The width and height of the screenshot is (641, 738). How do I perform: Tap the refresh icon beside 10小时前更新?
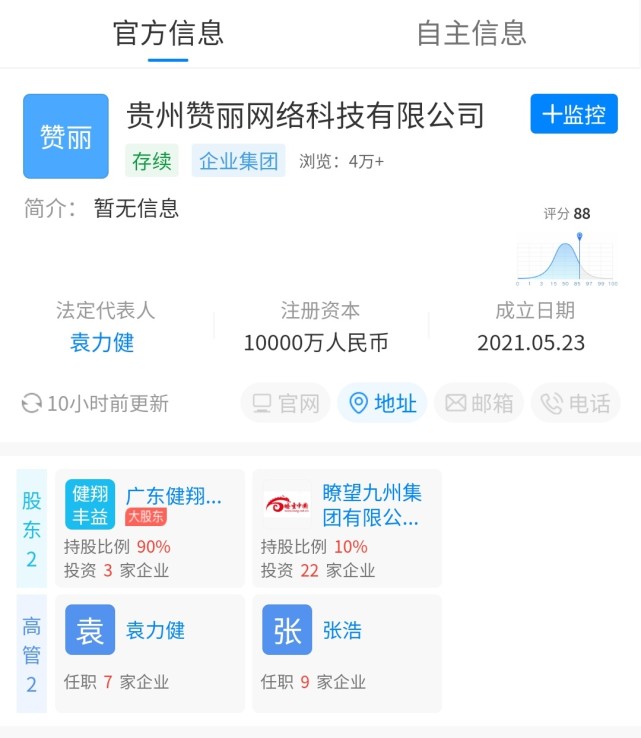pos(32,403)
